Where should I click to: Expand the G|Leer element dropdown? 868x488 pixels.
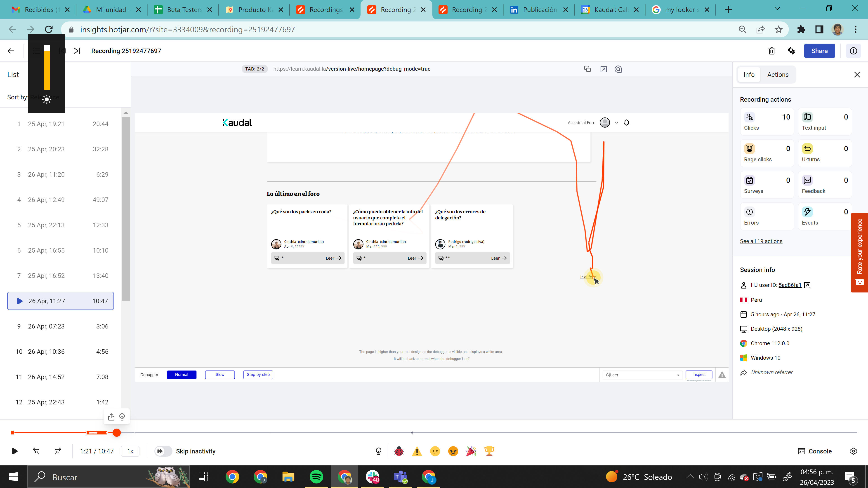click(x=678, y=375)
